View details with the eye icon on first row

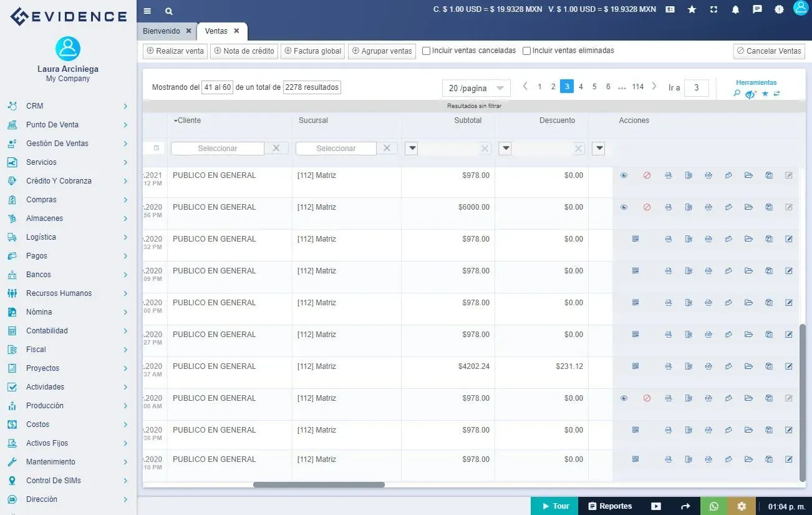(x=624, y=175)
